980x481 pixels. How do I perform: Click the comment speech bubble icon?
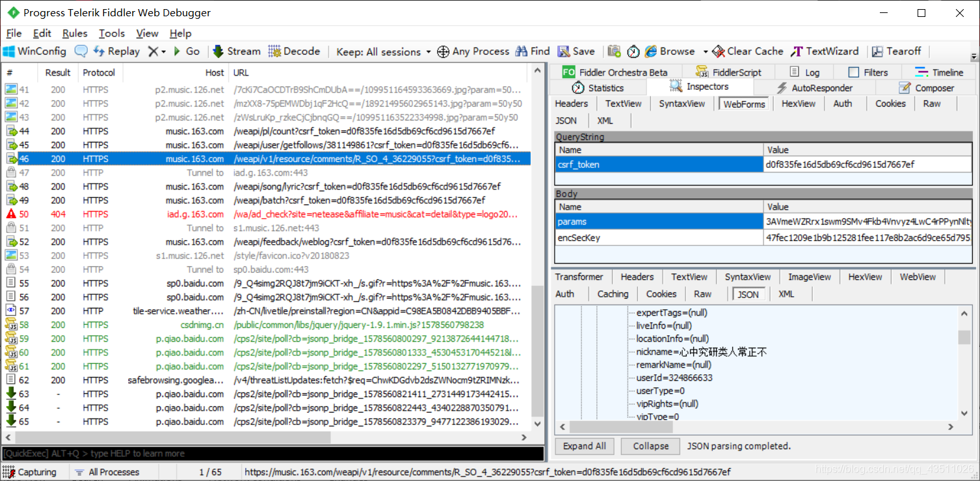click(x=81, y=51)
